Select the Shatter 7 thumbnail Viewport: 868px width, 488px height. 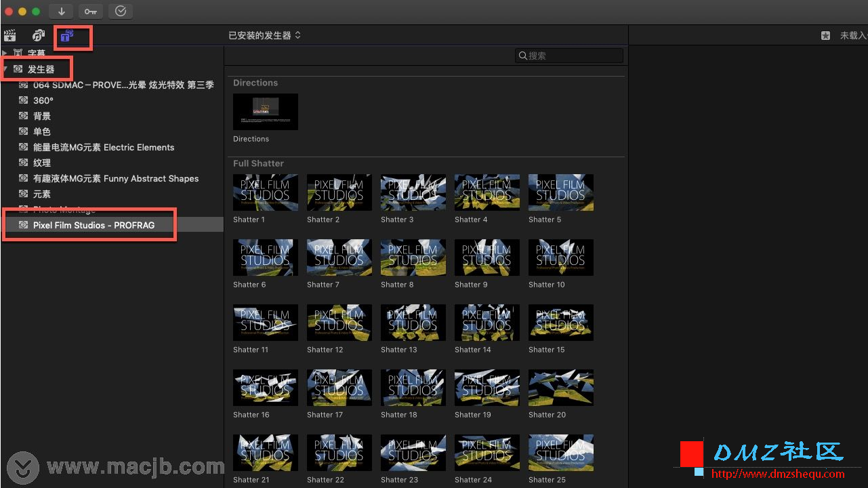tap(339, 258)
